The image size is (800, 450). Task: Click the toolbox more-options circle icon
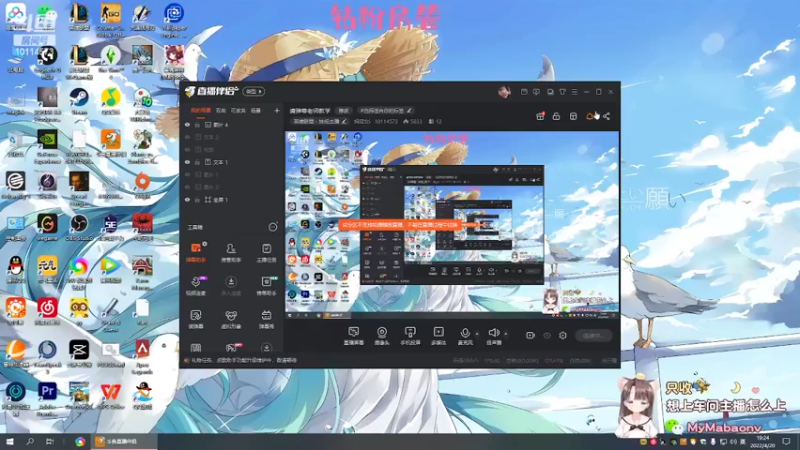[273, 227]
